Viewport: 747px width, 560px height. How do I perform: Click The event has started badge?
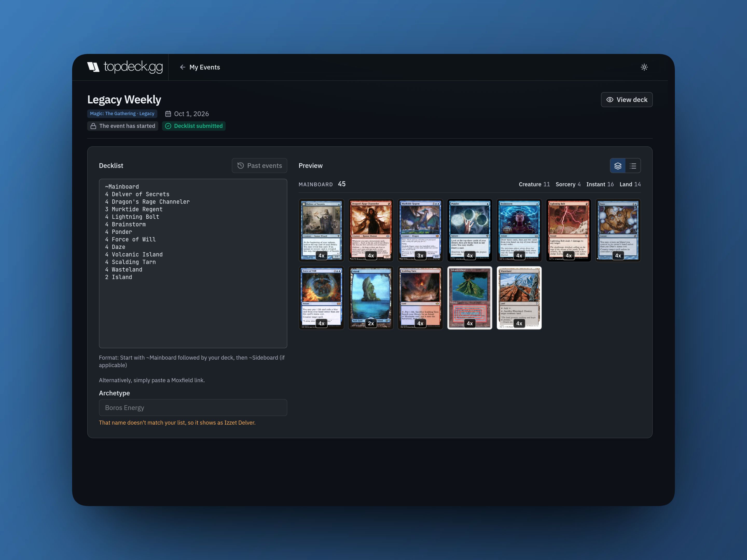click(123, 126)
